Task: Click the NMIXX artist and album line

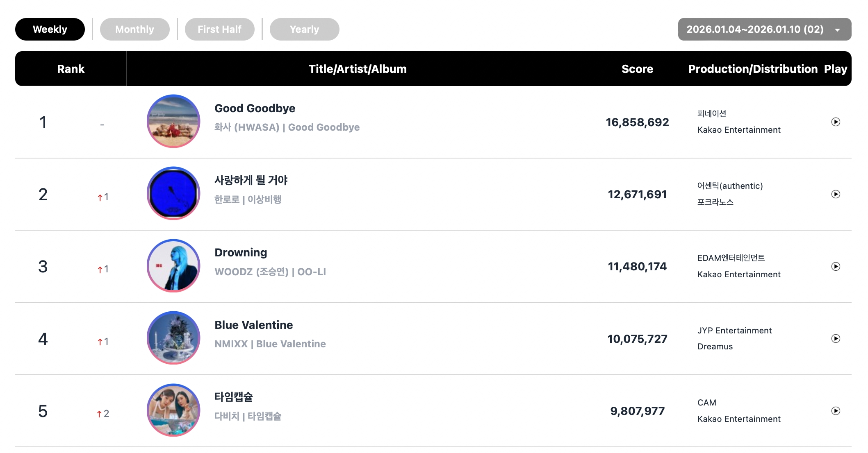Action: [x=270, y=344]
